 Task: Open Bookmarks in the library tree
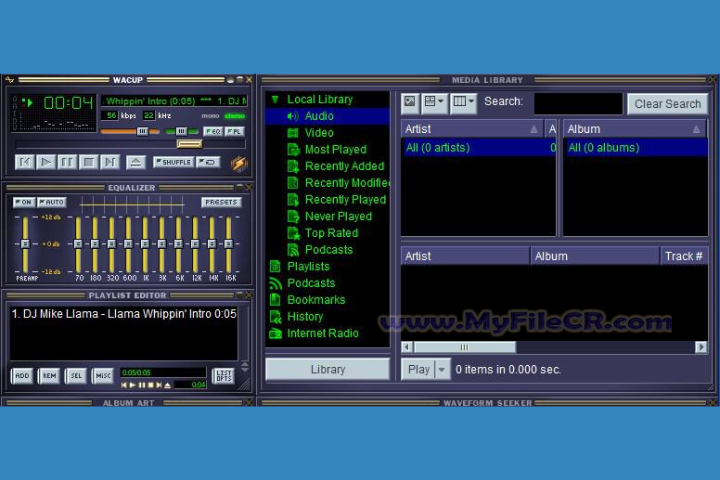316,300
